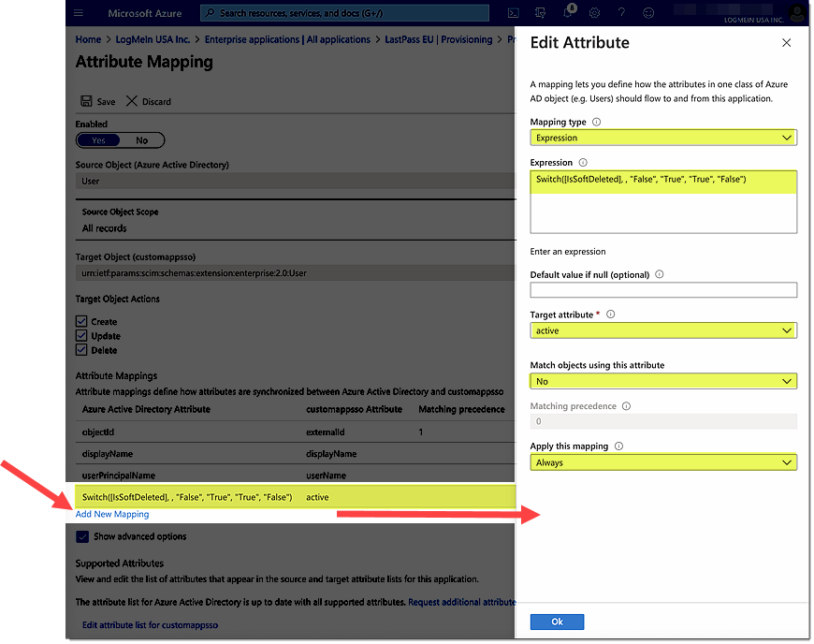Open the account avatar menu

pyautogui.click(x=797, y=12)
